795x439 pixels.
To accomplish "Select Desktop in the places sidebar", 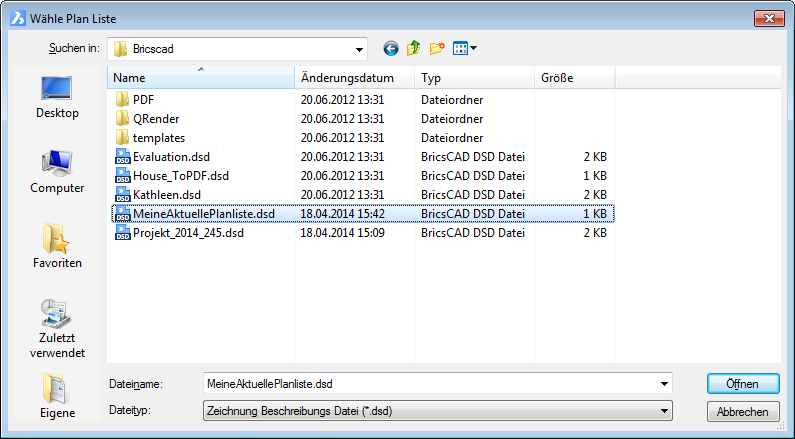I will pos(57,97).
